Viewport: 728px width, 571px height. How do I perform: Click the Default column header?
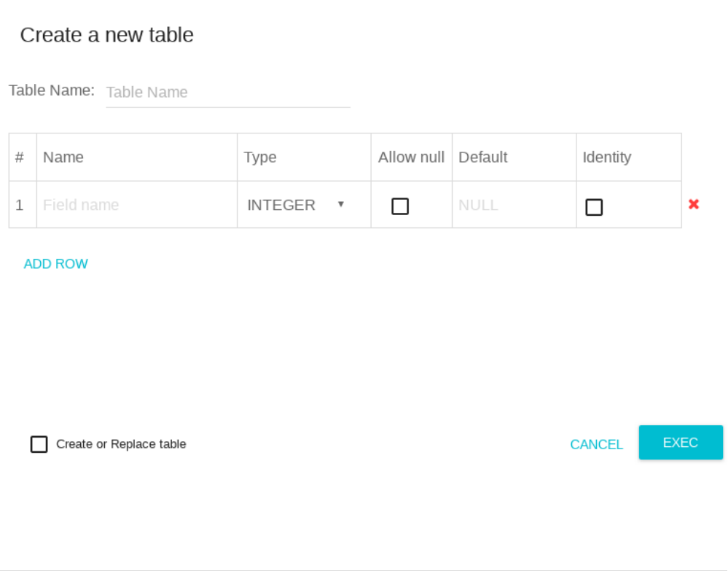482,158
